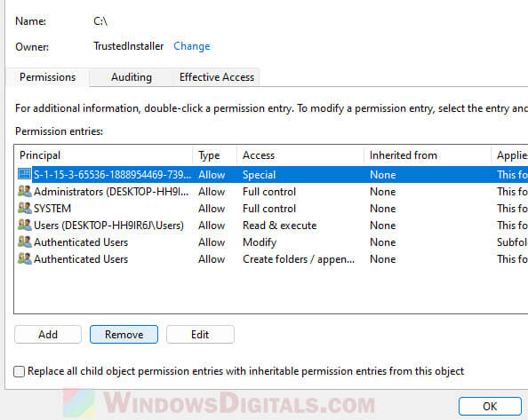
Task: Click Full control in the Administrators row
Action: pos(269,191)
